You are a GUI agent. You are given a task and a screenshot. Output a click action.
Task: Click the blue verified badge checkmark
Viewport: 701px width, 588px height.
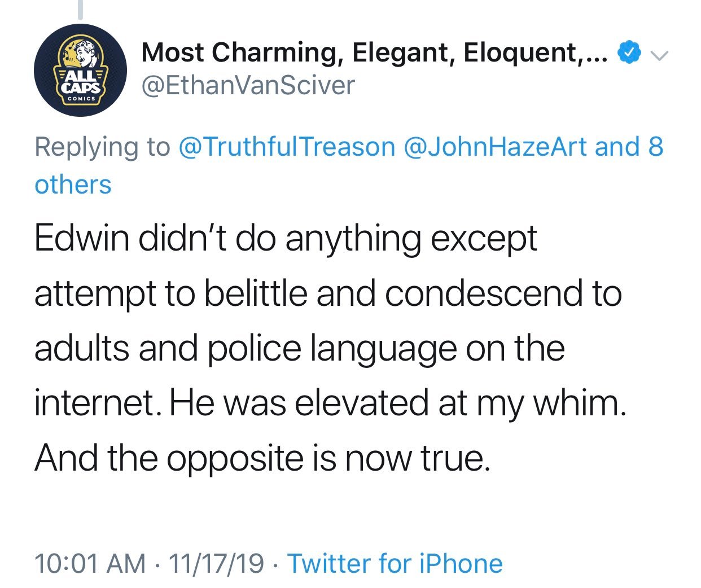(x=629, y=53)
